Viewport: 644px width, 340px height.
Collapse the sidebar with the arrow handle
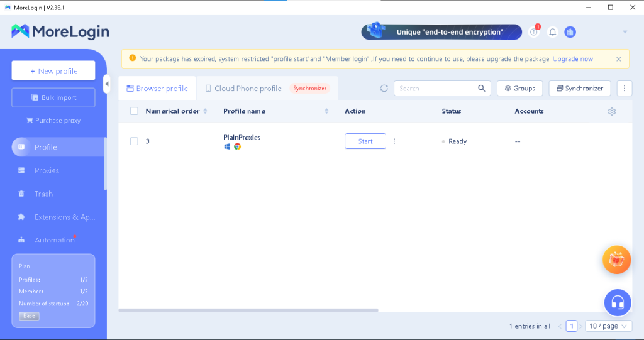(107, 84)
